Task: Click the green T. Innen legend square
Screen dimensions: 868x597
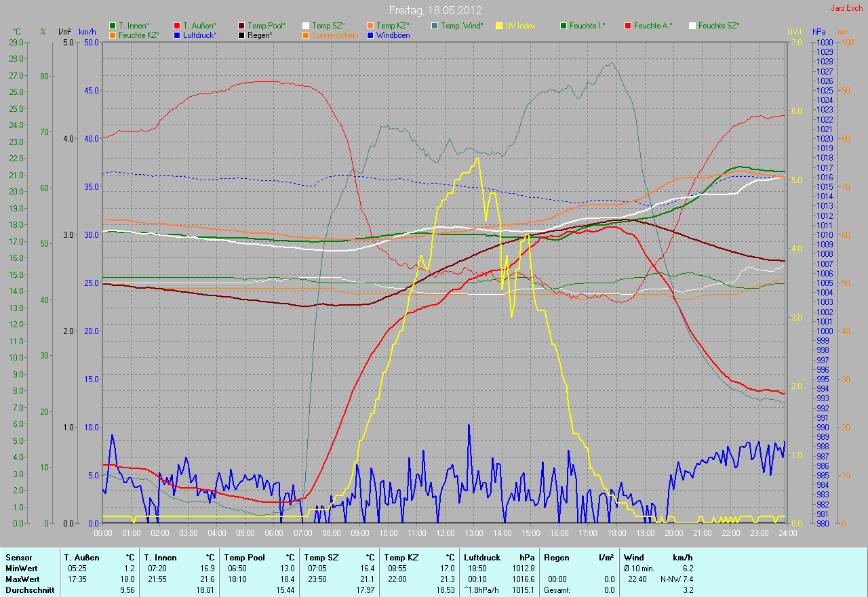Action: pos(113,26)
